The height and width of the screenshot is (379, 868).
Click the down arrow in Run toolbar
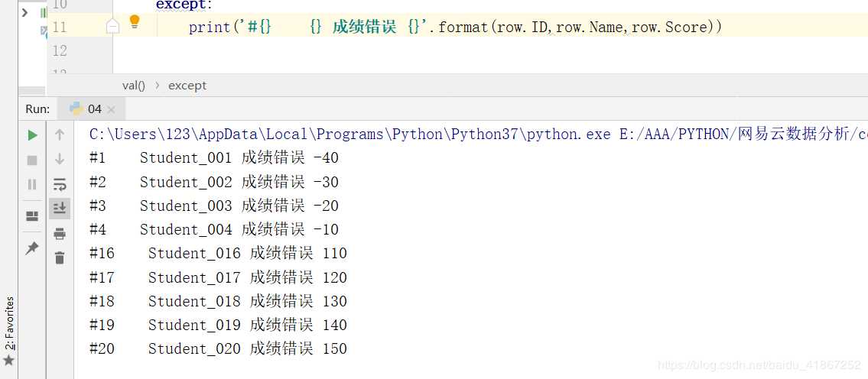[x=60, y=159]
